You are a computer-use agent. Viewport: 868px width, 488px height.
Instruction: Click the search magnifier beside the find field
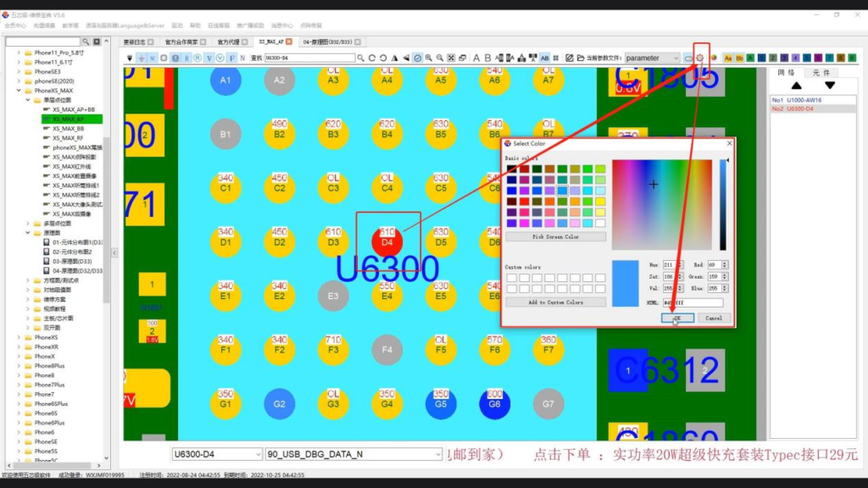click(361, 58)
